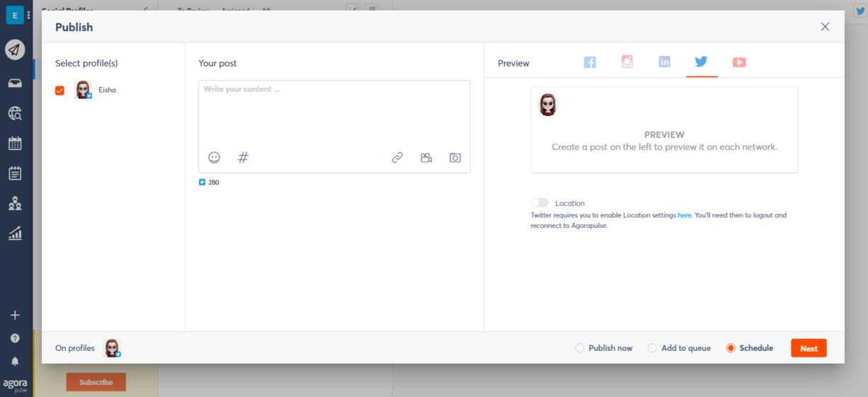868x397 pixels.
Task: Add a video to the post
Action: coord(426,158)
